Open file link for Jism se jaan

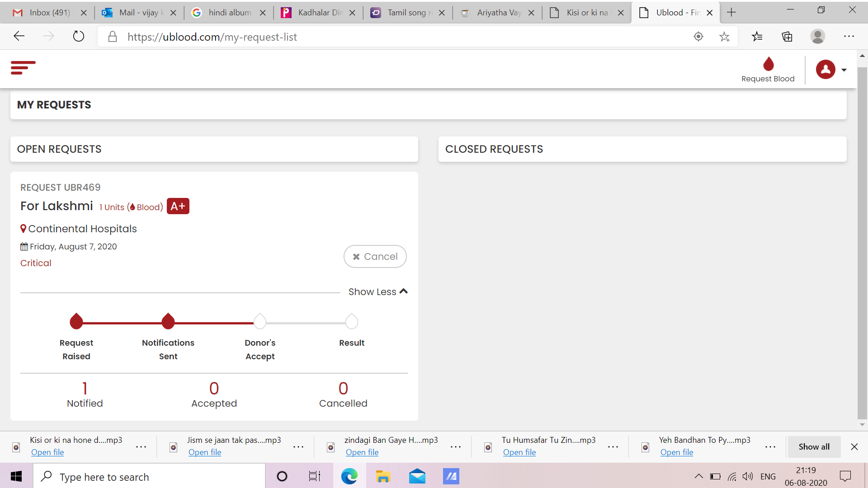205,452
